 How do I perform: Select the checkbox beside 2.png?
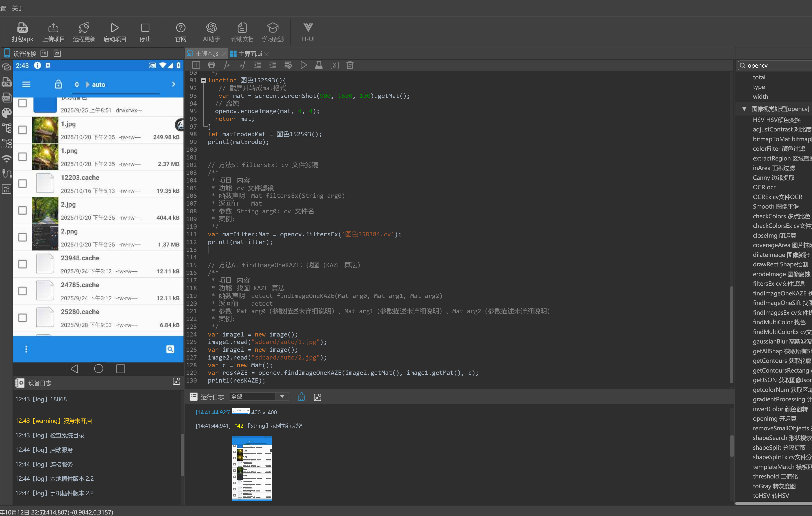pyautogui.click(x=23, y=237)
